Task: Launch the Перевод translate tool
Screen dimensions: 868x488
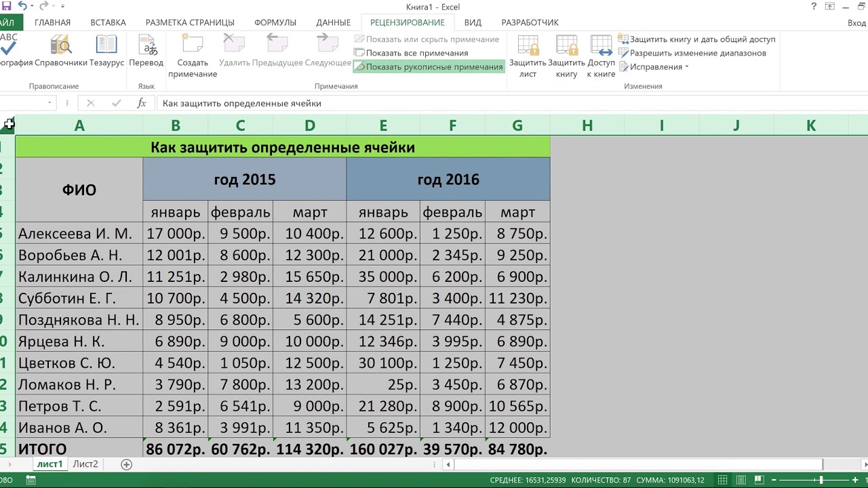Action: tap(146, 52)
